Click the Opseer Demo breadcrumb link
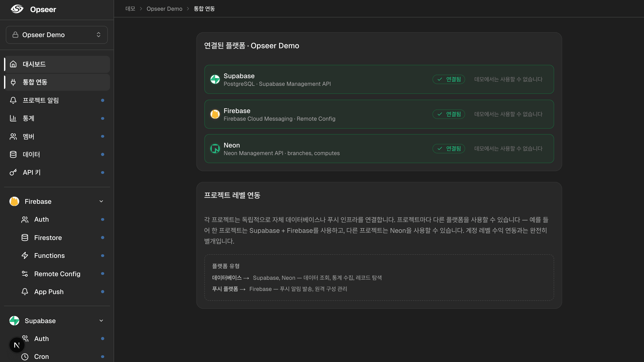This screenshot has height=362, width=644. (164, 9)
